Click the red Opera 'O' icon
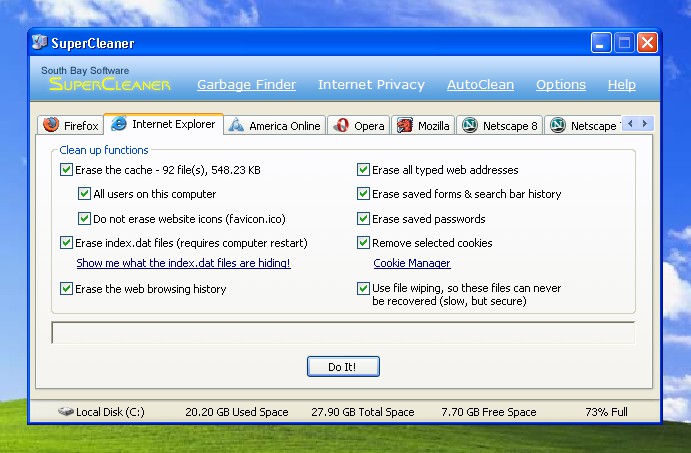The width and height of the screenshot is (691, 453). tap(341, 125)
